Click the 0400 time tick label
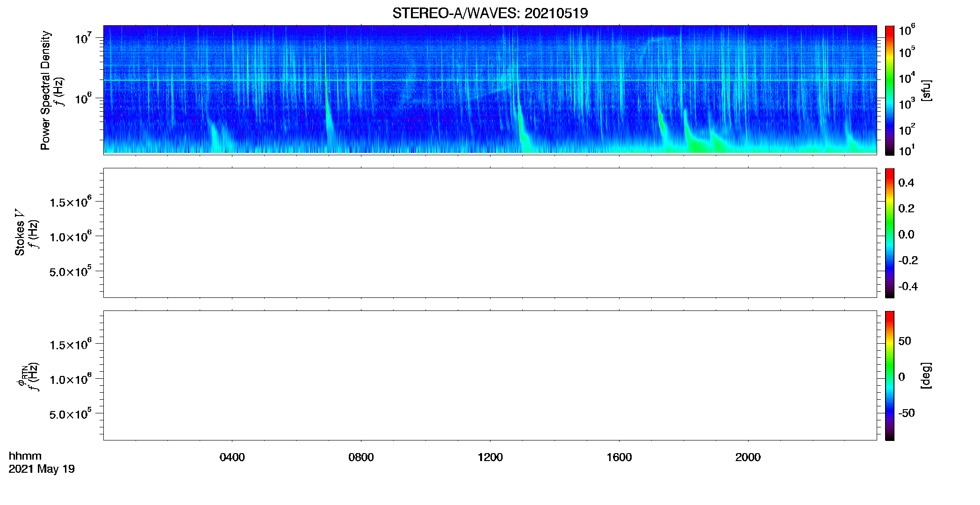 click(x=232, y=457)
